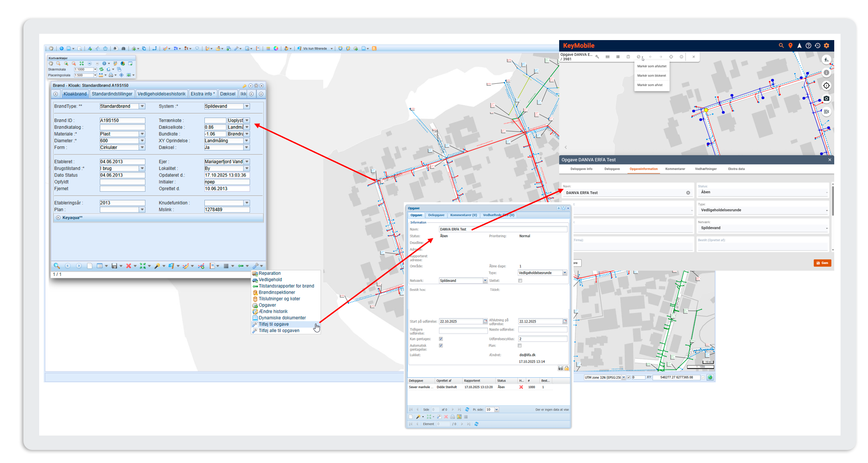Image resolution: width=868 pixels, height=463 pixels.
Task: Choose 'Markér som afsluttet' option
Action: tap(651, 66)
